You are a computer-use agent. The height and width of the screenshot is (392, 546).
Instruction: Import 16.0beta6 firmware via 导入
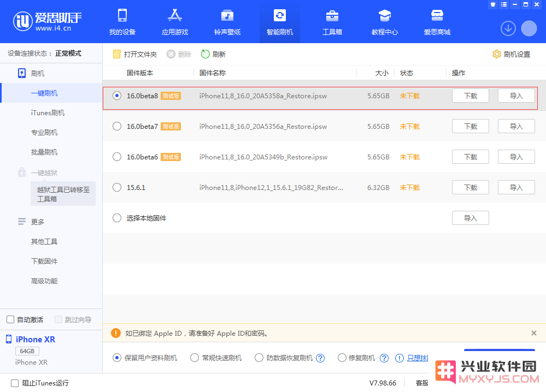516,157
